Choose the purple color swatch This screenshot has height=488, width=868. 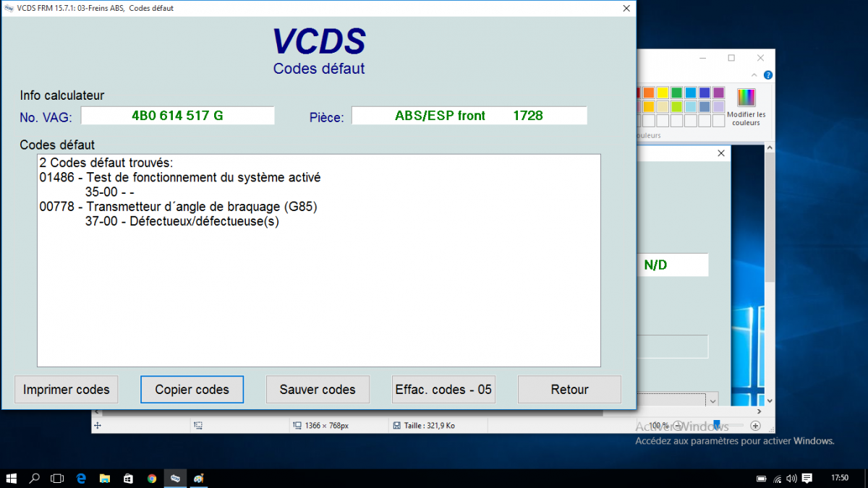click(718, 93)
